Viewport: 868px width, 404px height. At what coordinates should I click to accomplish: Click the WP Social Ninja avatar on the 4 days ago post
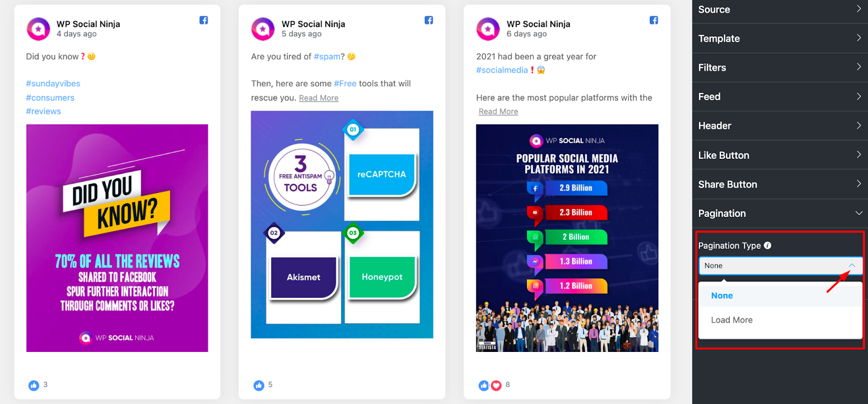[x=39, y=29]
